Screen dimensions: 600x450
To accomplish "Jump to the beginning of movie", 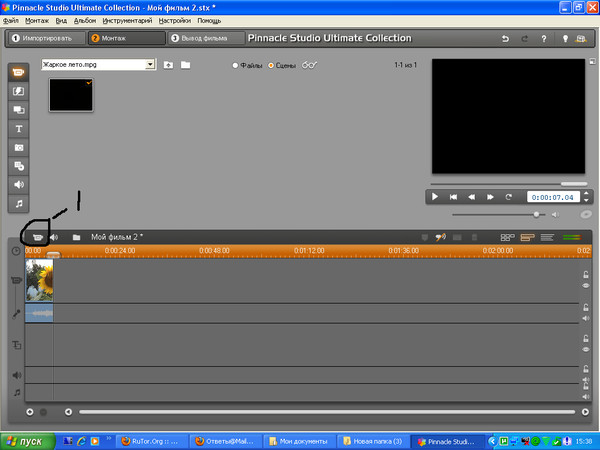I will tap(453, 197).
